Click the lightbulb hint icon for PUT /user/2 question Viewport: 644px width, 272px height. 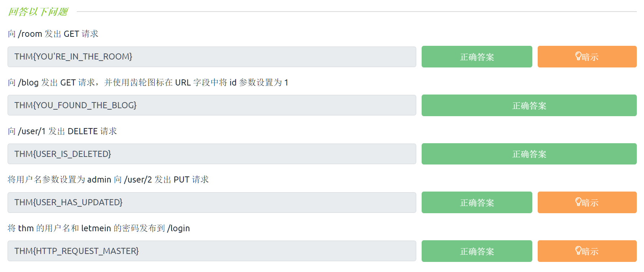[578, 202]
